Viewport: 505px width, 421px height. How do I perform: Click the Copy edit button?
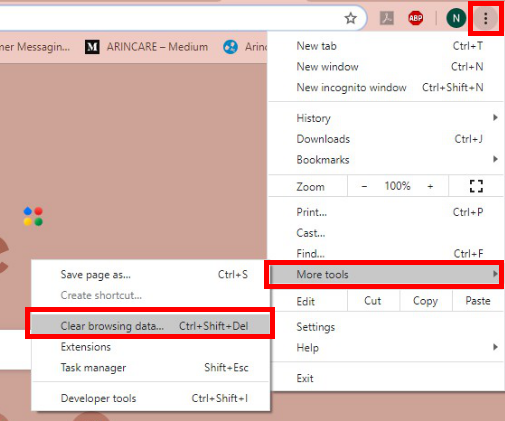[x=425, y=301]
